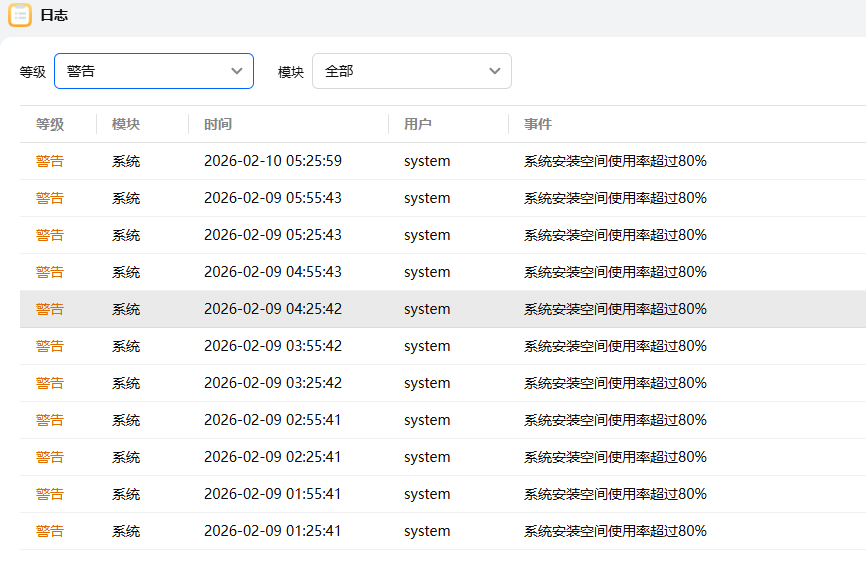Image resolution: width=866 pixels, height=561 pixels.
Task: Select log time 2026-02-09 04:25:42
Action: point(273,309)
